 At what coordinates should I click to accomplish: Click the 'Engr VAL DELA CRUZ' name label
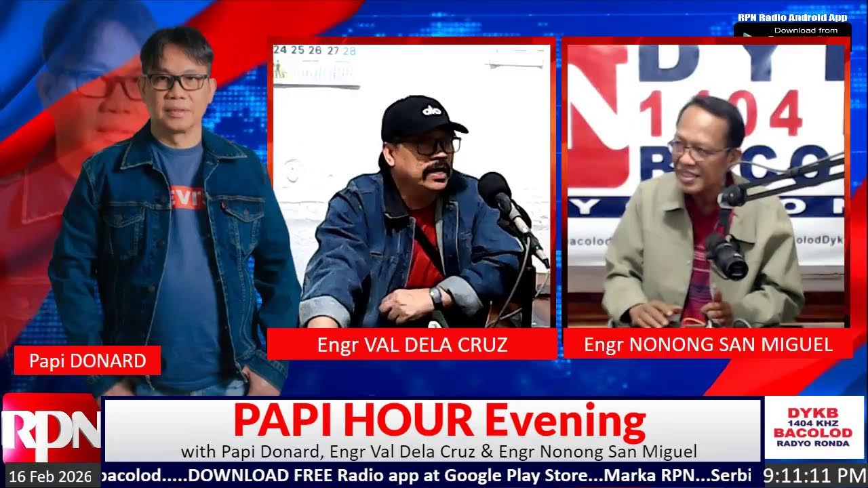(x=412, y=344)
